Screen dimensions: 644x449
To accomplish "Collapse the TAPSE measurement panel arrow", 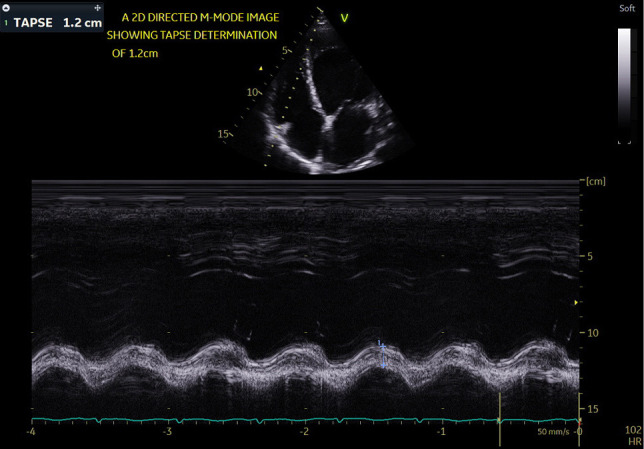I will click(x=4, y=6).
